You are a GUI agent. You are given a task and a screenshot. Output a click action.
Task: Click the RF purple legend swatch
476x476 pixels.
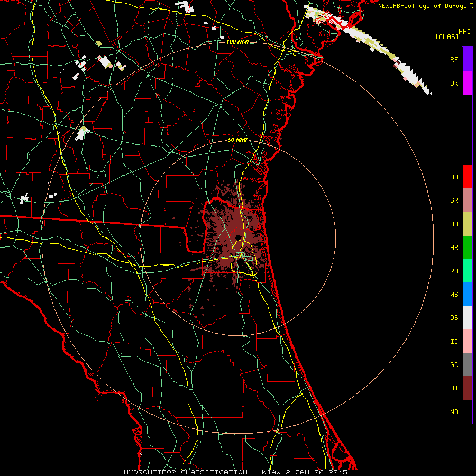(x=467, y=59)
